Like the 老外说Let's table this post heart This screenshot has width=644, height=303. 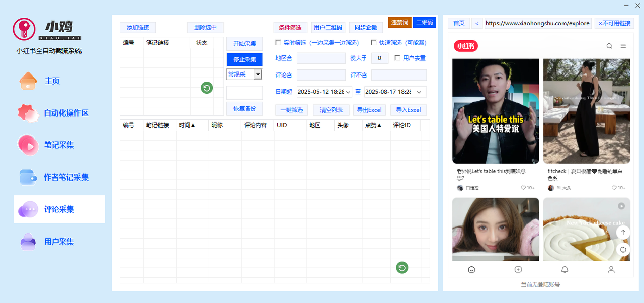pyautogui.click(x=523, y=188)
